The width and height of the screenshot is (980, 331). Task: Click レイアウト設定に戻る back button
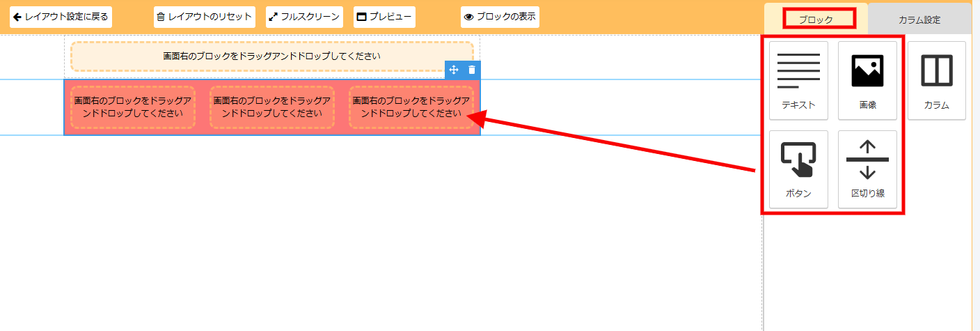pyautogui.click(x=61, y=17)
